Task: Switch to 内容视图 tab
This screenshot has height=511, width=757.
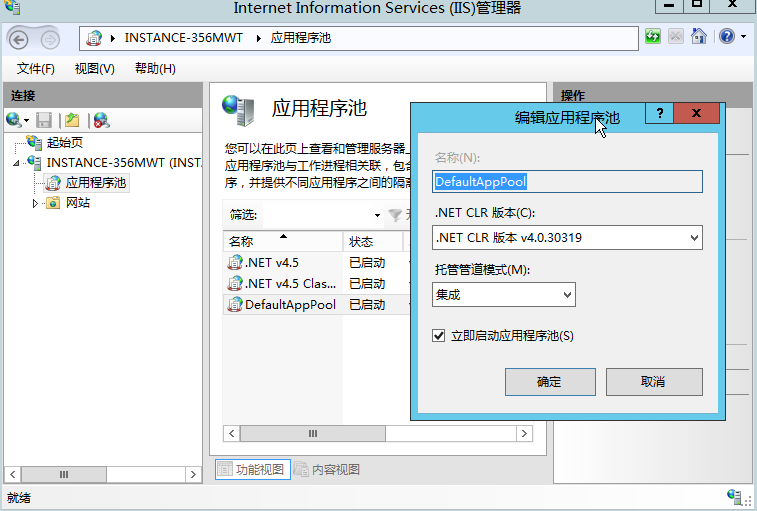Action: click(x=327, y=469)
